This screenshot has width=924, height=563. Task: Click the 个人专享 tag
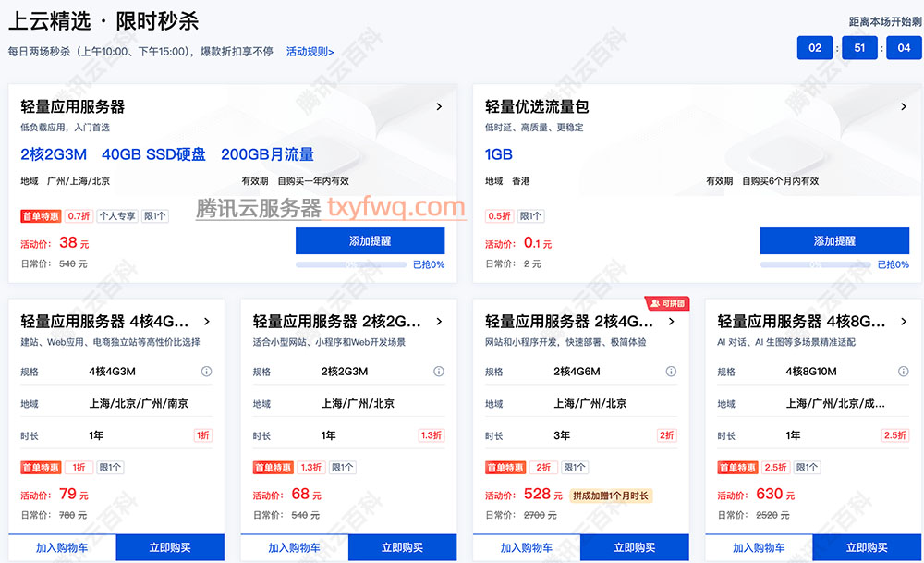click(x=117, y=216)
